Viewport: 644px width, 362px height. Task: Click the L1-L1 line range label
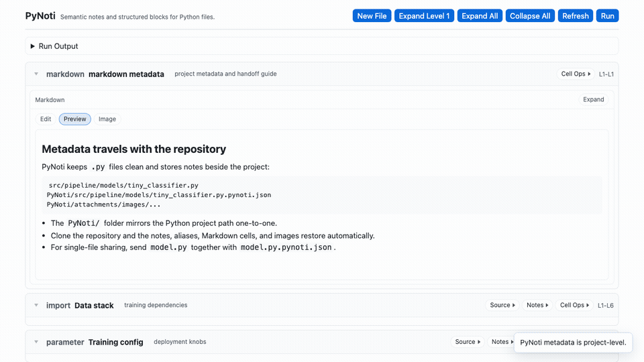tap(606, 74)
